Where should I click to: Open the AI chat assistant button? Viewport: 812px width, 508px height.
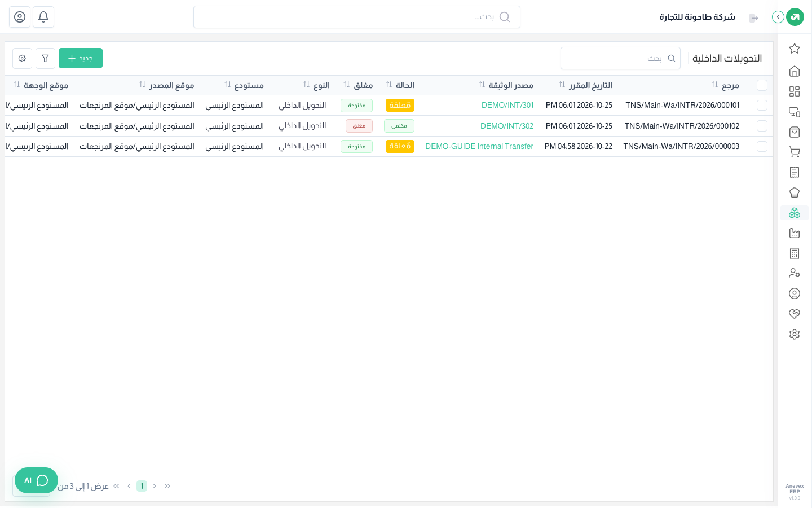click(36, 480)
